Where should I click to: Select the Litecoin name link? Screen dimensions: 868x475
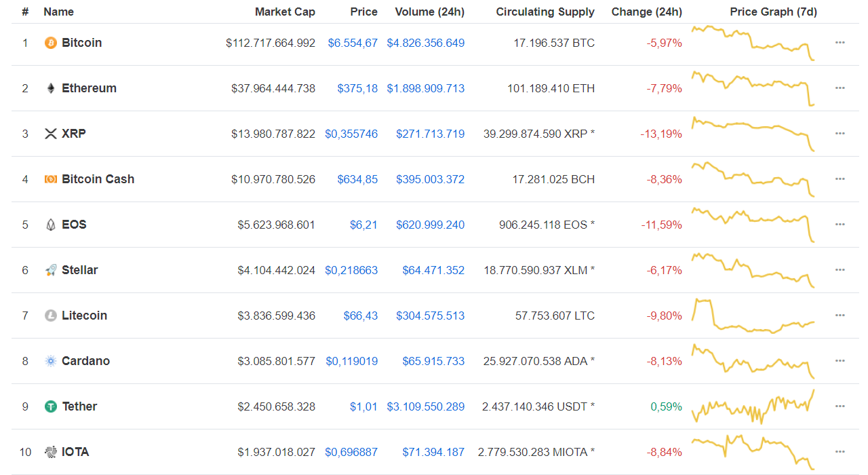coord(85,315)
